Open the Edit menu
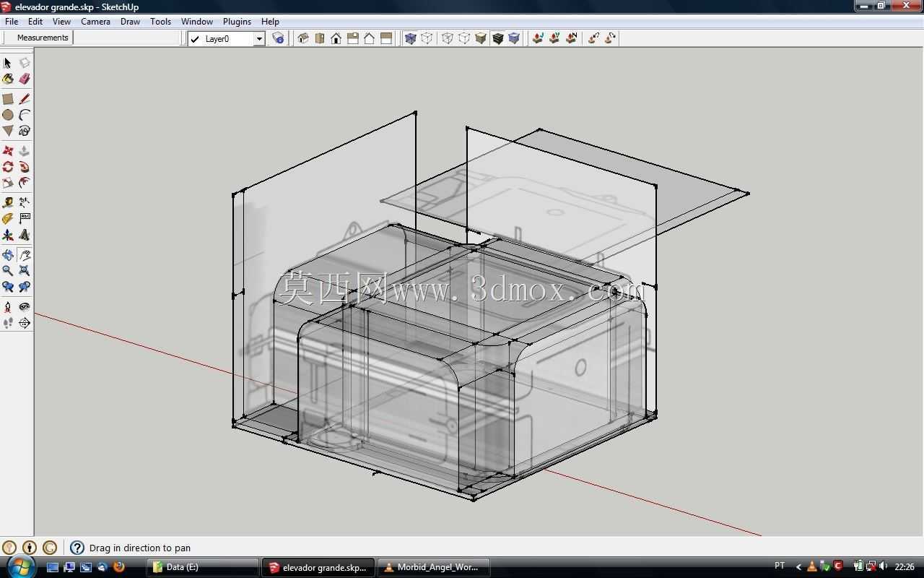The width and height of the screenshot is (924, 578). (x=35, y=22)
